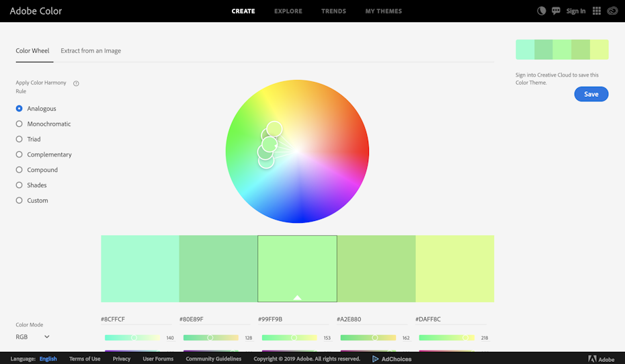Select the #80E89F green color swatch
625x364 pixels.
point(218,269)
